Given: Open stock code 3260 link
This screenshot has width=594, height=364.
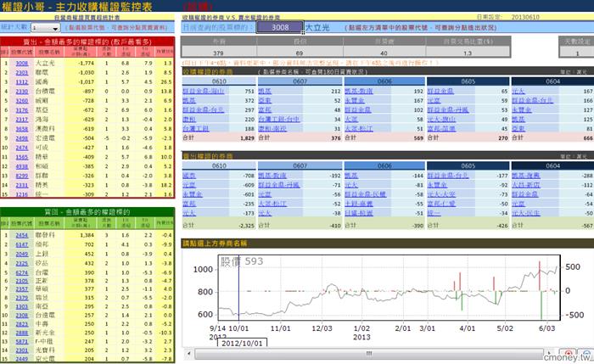Looking at the screenshot, I should point(21,101).
